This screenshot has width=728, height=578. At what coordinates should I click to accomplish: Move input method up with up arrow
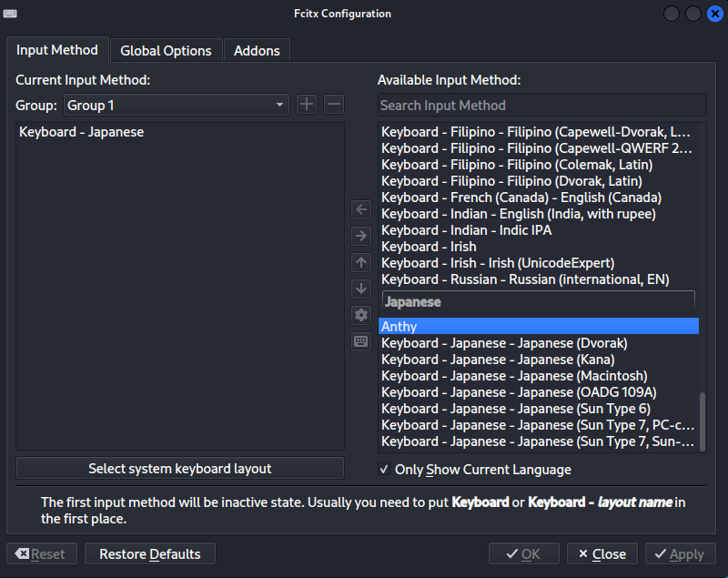click(x=361, y=263)
